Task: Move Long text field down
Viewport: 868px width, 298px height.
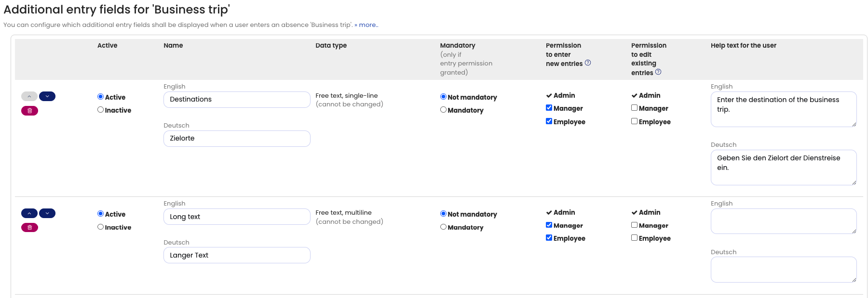Action: click(47, 213)
